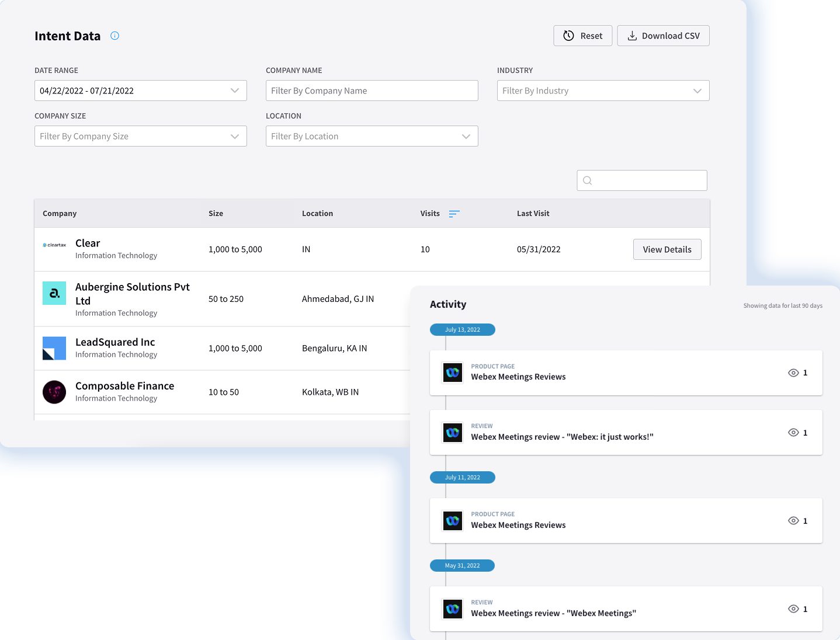Screen dimensions: 840x640
Task: Click the Last Visit column header
Action: tap(533, 214)
